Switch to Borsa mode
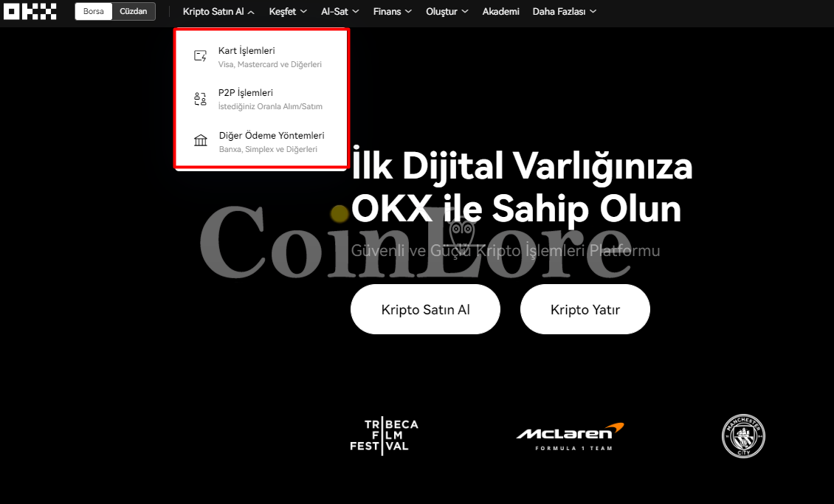The height and width of the screenshot is (504, 834). 94,11
